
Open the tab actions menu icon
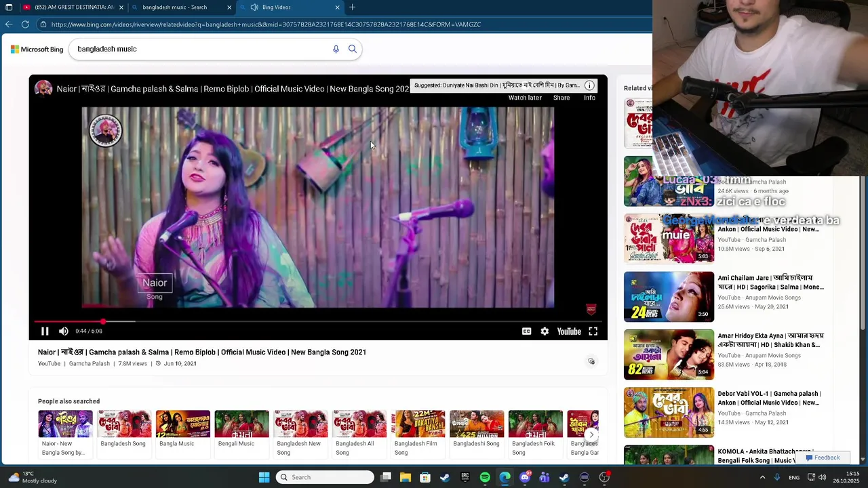pyautogui.click(x=9, y=7)
